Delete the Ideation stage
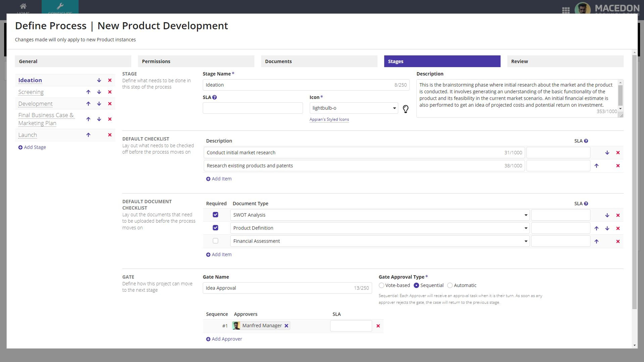 pos(110,80)
